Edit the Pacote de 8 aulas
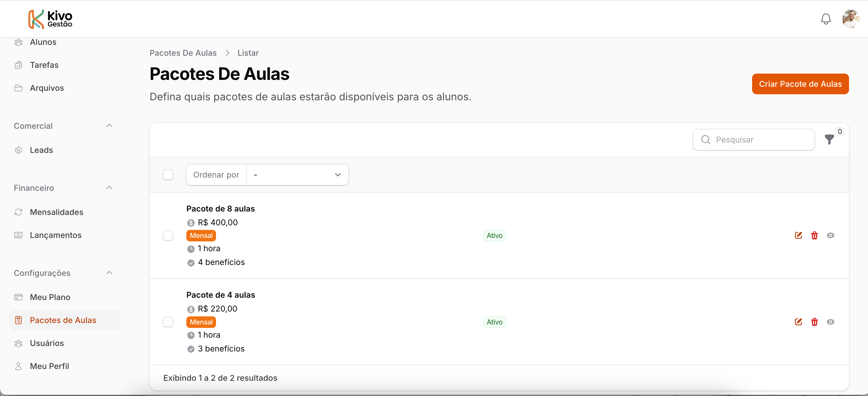 pos(798,235)
